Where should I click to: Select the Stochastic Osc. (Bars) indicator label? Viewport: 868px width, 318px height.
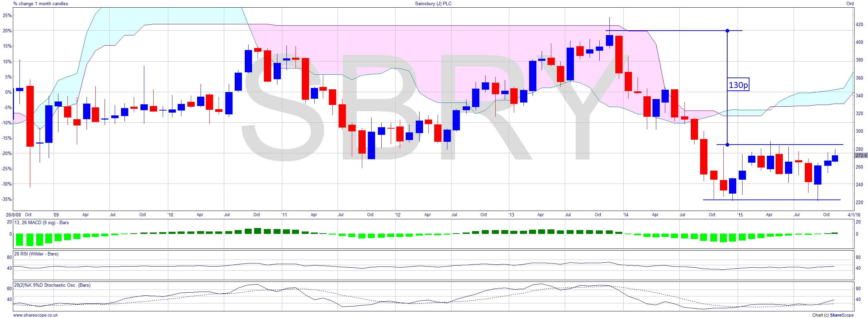click(x=52, y=285)
